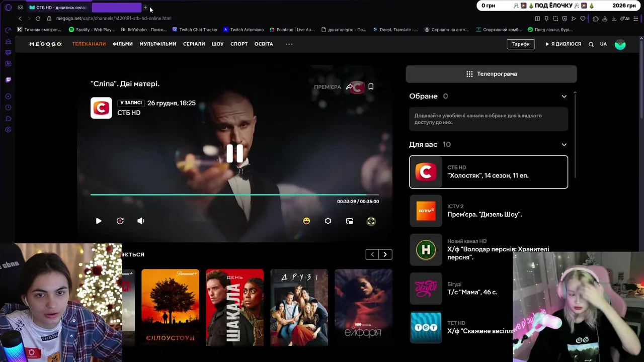644x362 pixels.
Task: Open the Я ДИВЛЮСЯ link
Action: (x=563, y=44)
